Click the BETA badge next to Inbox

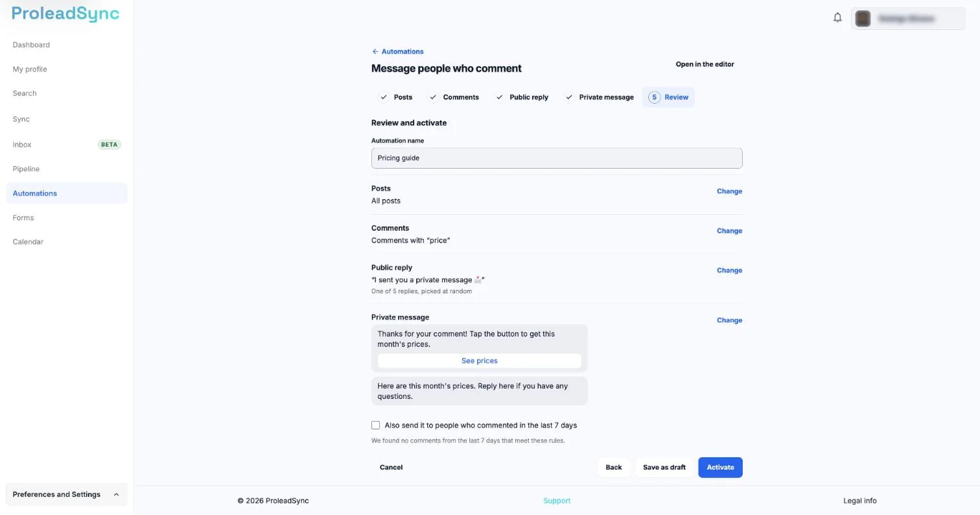tap(110, 145)
